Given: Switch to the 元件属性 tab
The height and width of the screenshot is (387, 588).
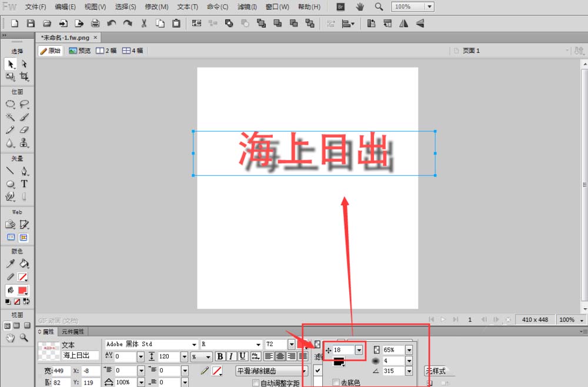Looking at the screenshot, I should pyautogui.click(x=74, y=331).
